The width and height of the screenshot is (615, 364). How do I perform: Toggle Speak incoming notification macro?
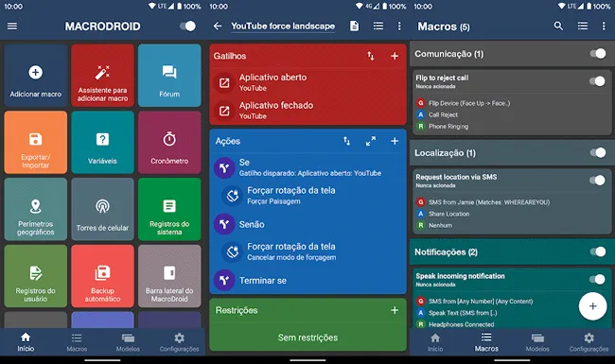(597, 279)
